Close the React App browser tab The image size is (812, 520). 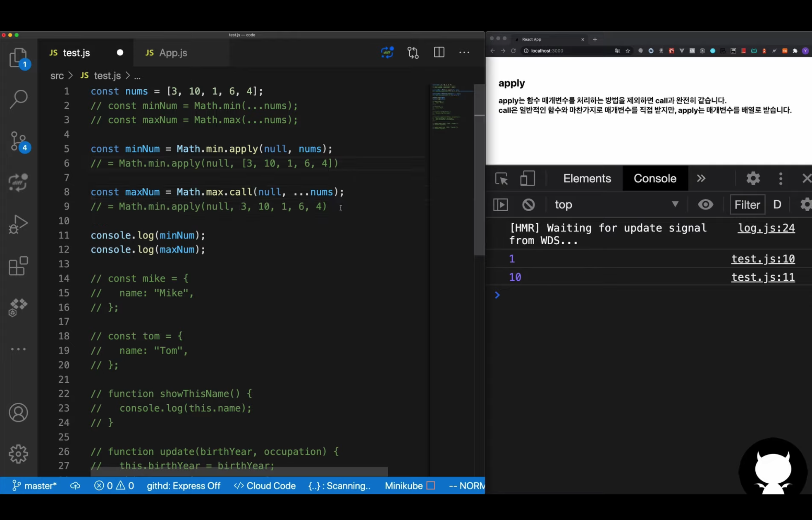point(583,39)
